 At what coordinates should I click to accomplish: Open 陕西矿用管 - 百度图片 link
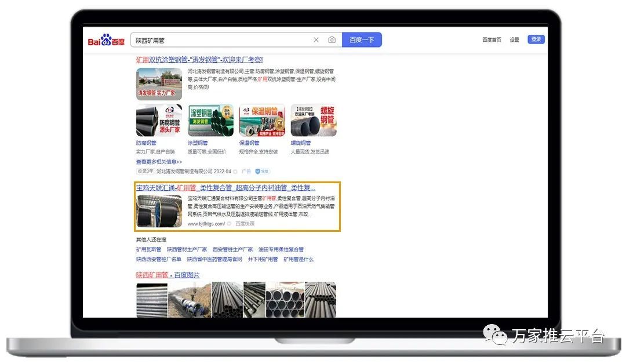coord(168,275)
